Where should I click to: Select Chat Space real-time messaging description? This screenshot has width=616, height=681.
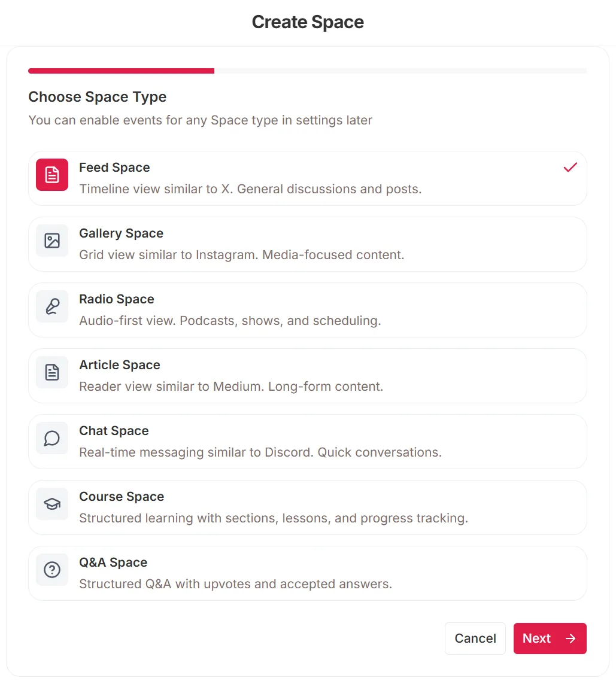pyautogui.click(x=260, y=452)
